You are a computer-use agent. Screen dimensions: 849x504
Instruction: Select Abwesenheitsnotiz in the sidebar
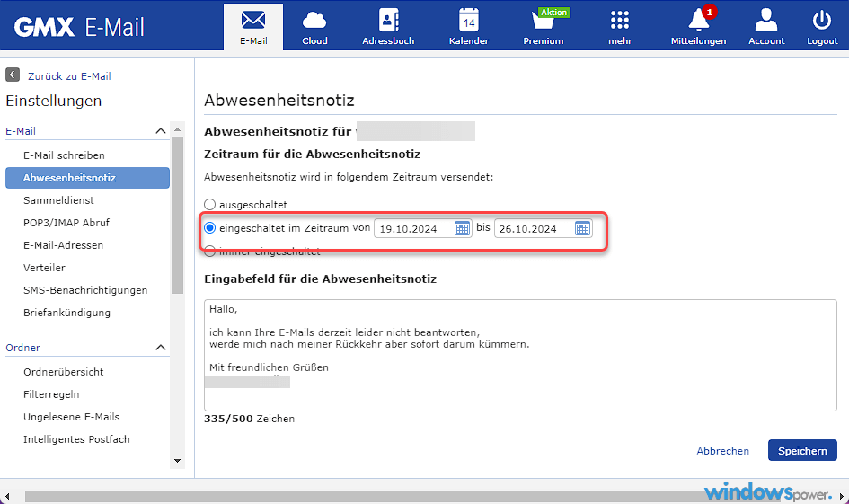click(x=87, y=178)
